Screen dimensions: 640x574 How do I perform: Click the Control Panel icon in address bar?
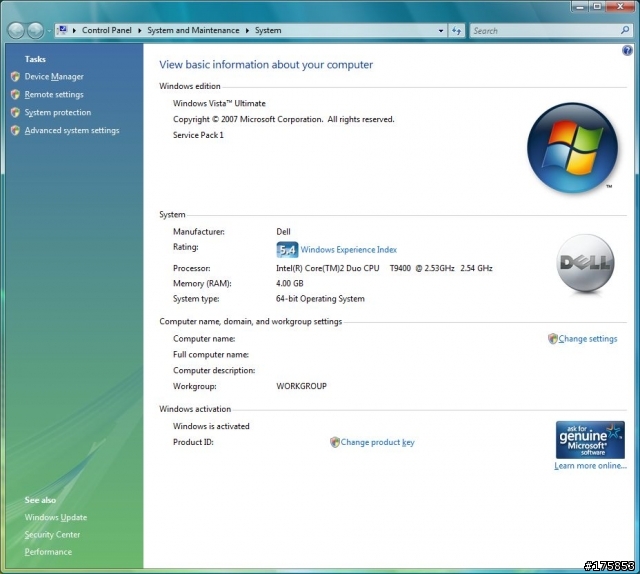tap(62, 30)
